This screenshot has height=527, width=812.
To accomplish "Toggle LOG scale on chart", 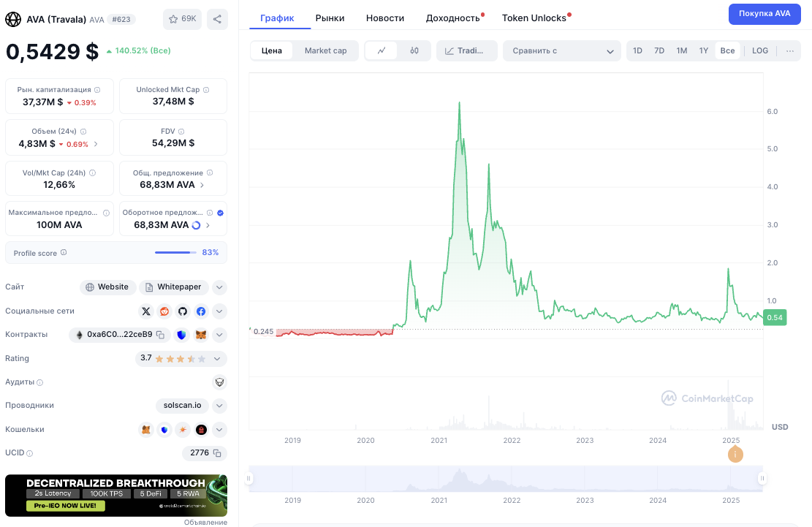I will pyautogui.click(x=760, y=50).
